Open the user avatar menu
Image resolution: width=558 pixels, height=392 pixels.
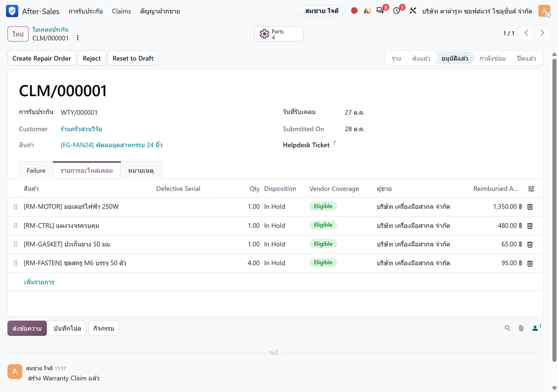(544, 11)
